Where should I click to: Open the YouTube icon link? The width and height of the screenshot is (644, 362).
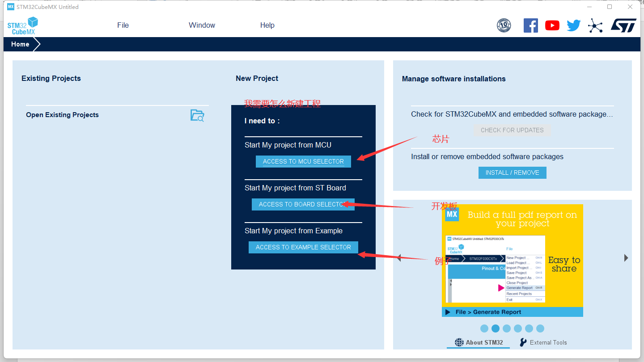(552, 25)
